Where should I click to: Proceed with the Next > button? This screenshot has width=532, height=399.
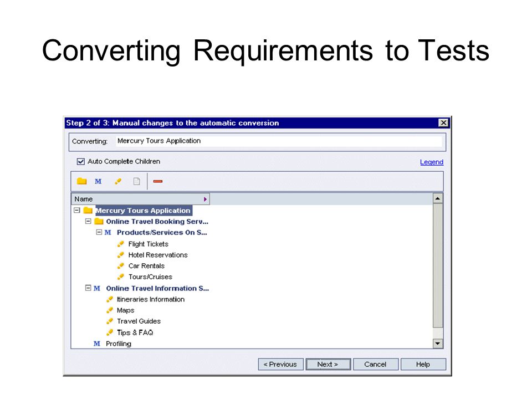(328, 365)
